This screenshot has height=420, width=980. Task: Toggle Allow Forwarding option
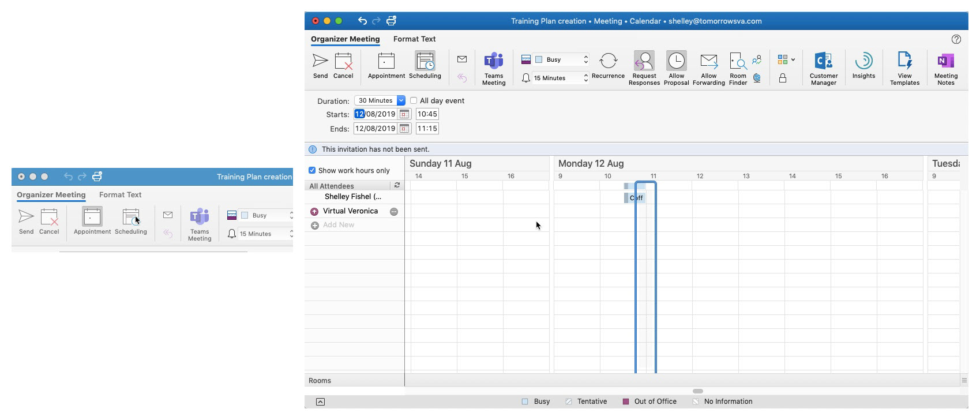coord(709,68)
